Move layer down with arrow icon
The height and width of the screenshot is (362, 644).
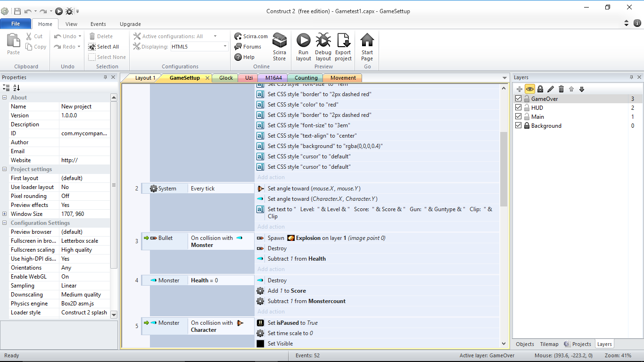point(582,89)
